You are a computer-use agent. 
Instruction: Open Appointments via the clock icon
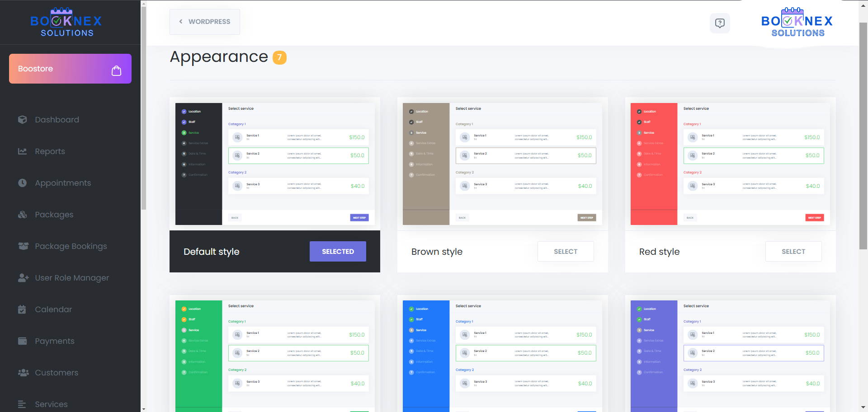(23, 183)
